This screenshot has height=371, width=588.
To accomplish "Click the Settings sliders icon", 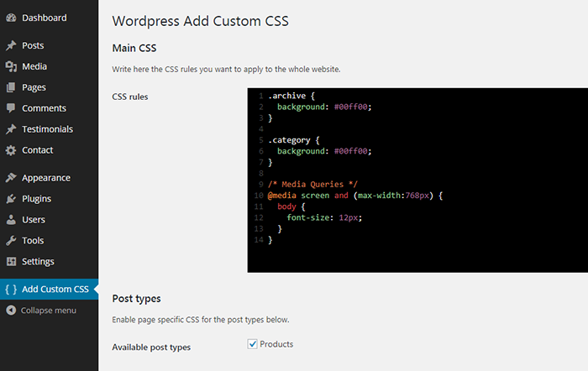I will (11, 262).
